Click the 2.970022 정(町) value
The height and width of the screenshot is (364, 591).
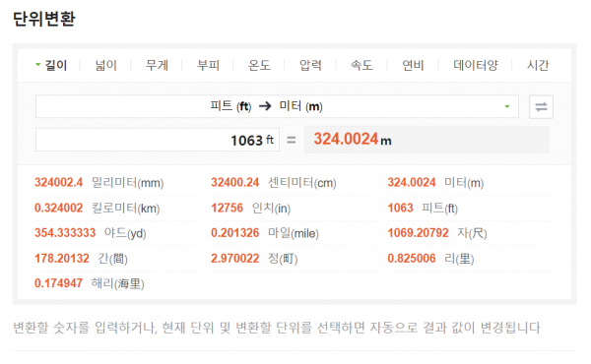[254, 258]
